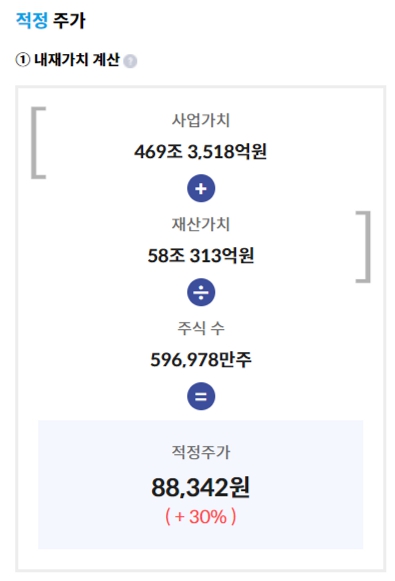
Task: Click the blue 적정 word in title
Action: [32, 20]
